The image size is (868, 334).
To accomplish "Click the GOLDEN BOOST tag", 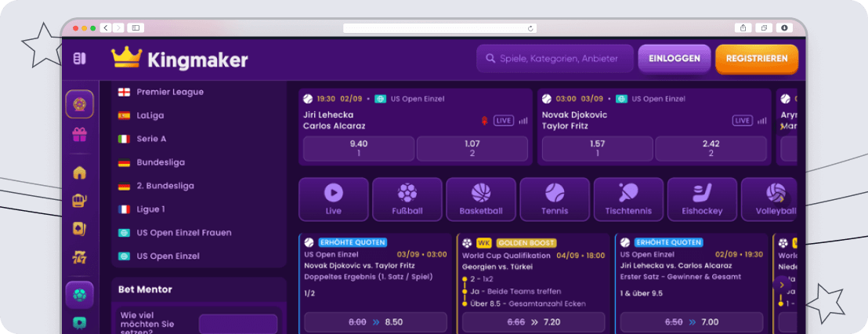I will coord(526,242).
